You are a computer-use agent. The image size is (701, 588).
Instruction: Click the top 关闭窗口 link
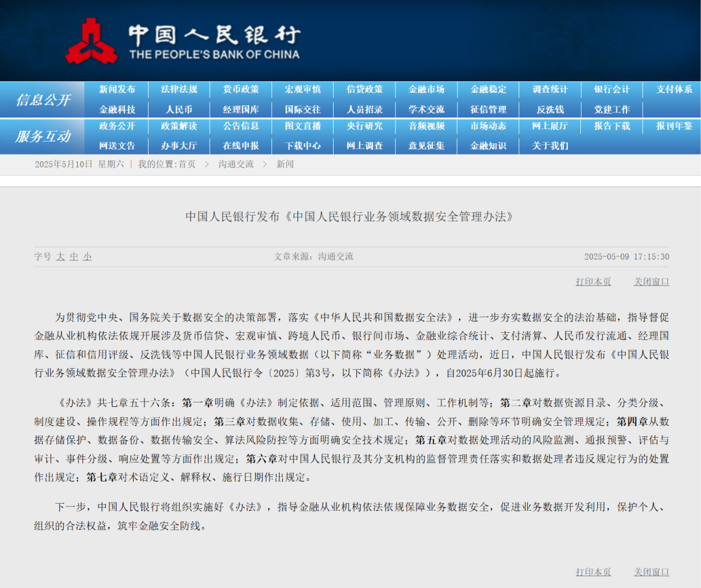tap(651, 282)
